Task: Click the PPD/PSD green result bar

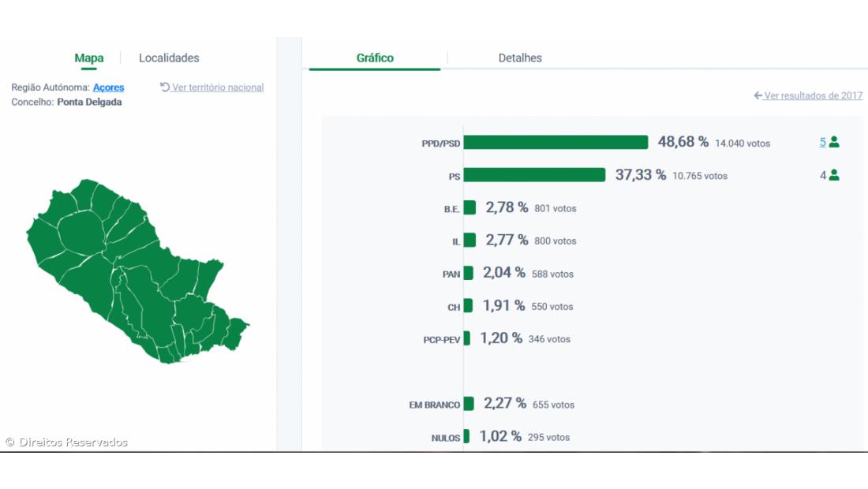Action: (556, 142)
